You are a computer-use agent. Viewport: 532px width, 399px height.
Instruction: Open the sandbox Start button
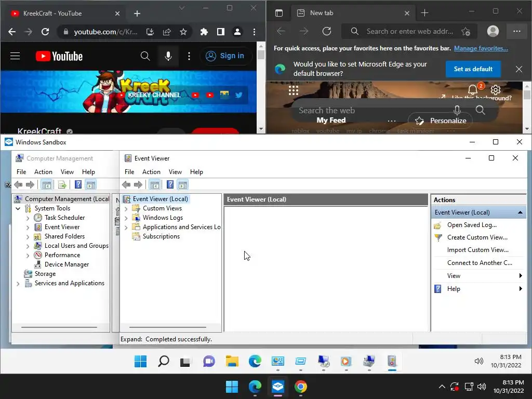tap(140, 361)
